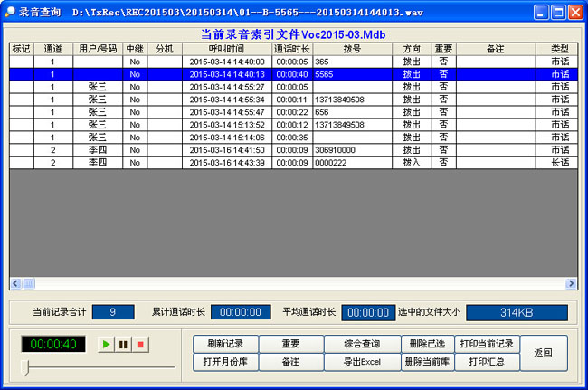Image resolution: width=588 pixels, height=390 pixels.
Task: Click the 打印汇总 button
Action: pos(487,362)
